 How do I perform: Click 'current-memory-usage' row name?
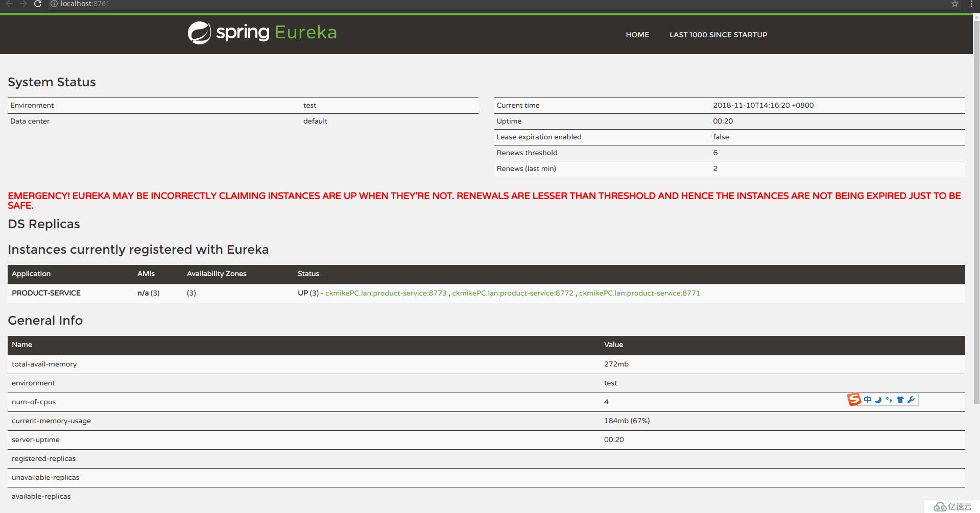coord(51,421)
